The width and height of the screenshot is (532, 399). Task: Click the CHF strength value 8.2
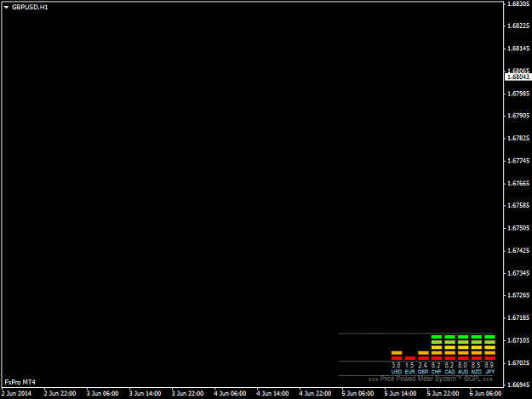point(436,366)
